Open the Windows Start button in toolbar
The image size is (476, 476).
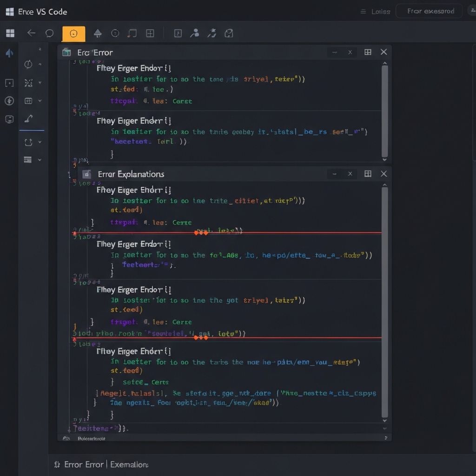click(10, 33)
